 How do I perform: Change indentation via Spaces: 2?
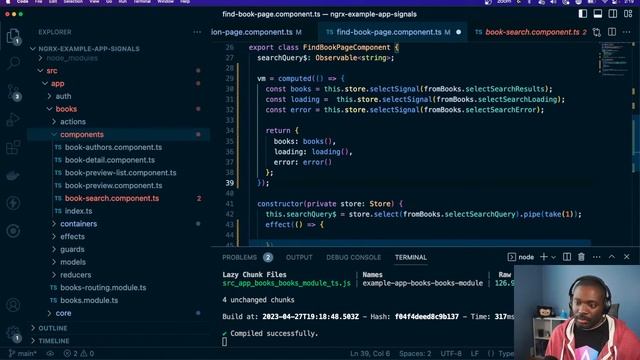(415, 353)
